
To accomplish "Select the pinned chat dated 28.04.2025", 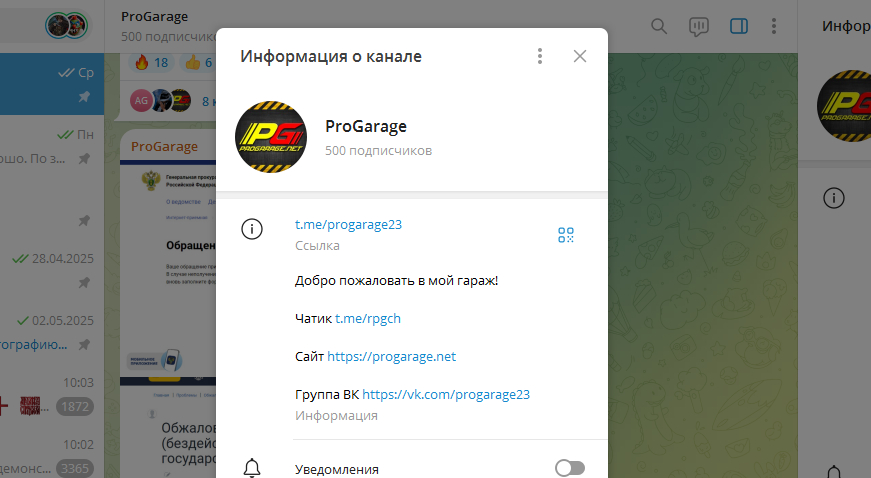I will tap(52, 270).
